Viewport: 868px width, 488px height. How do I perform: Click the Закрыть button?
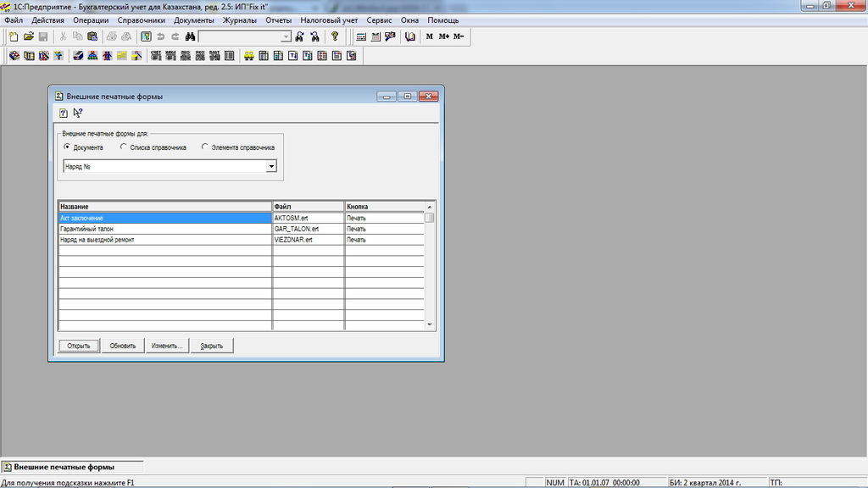(x=211, y=346)
